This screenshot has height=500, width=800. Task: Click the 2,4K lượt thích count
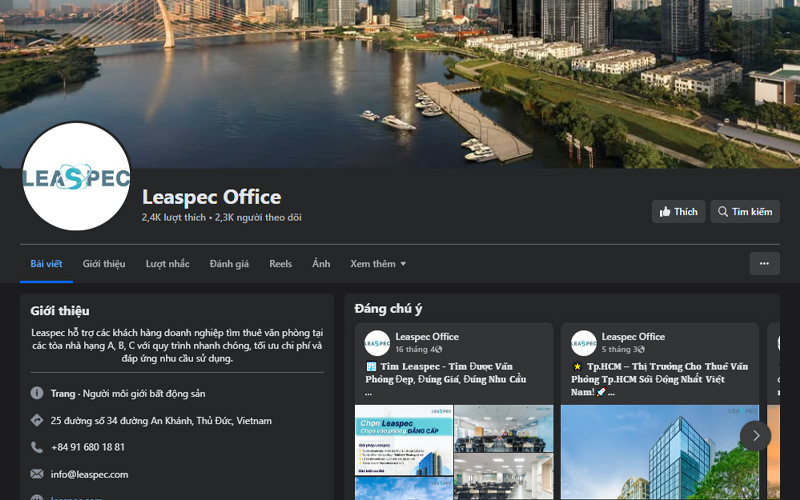pos(173,217)
